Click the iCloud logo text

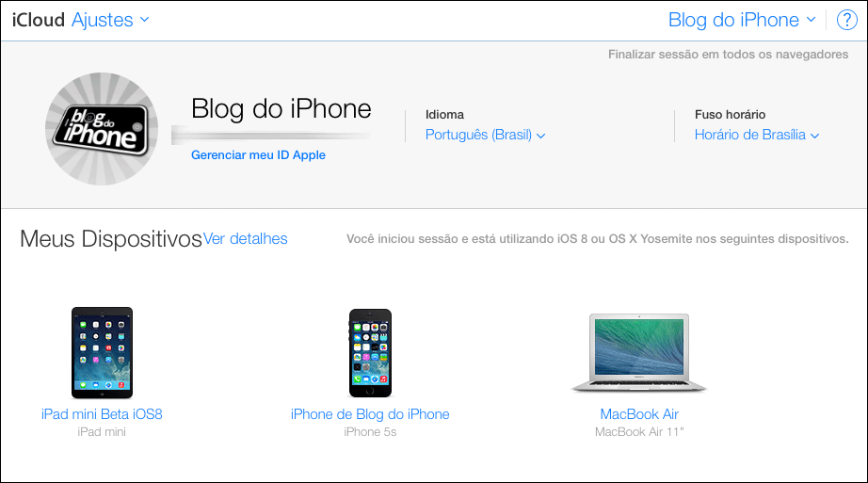point(39,20)
